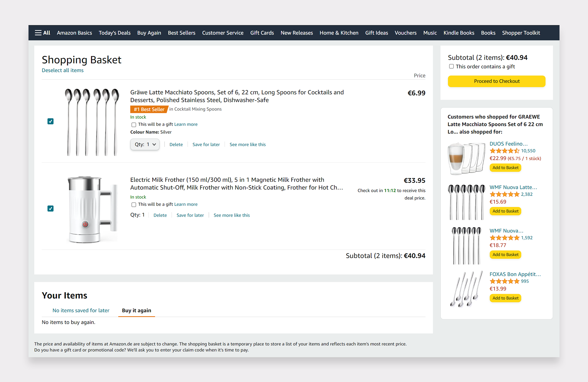Tick 'This order contains a gift'
The image size is (588, 382).
click(x=451, y=66)
